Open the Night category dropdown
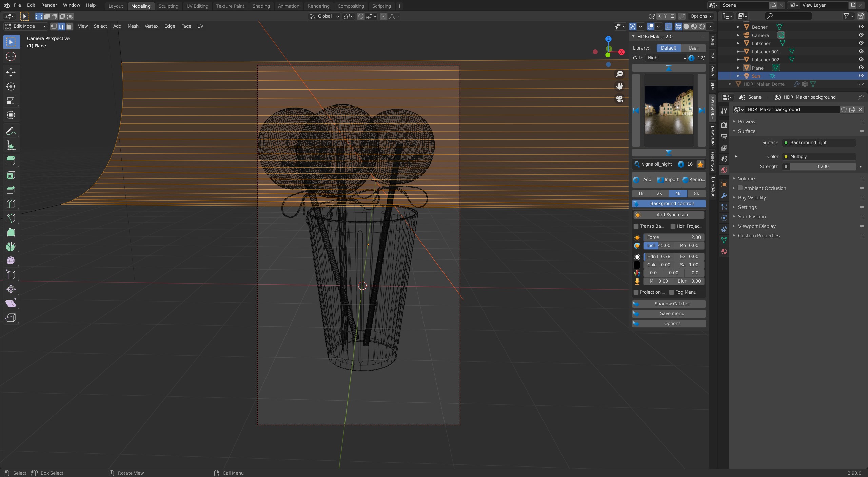Image resolution: width=868 pixels, height=477 pixels. 666,58
